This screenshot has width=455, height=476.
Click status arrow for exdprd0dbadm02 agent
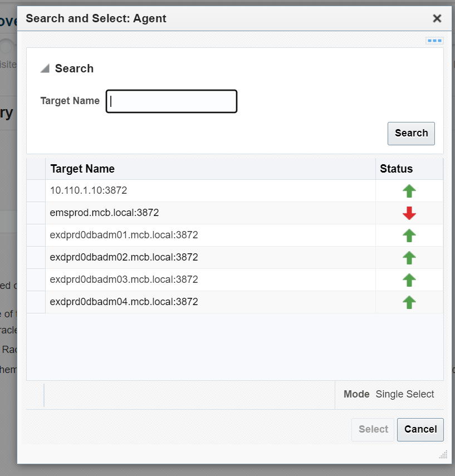(x=409, y=258)
